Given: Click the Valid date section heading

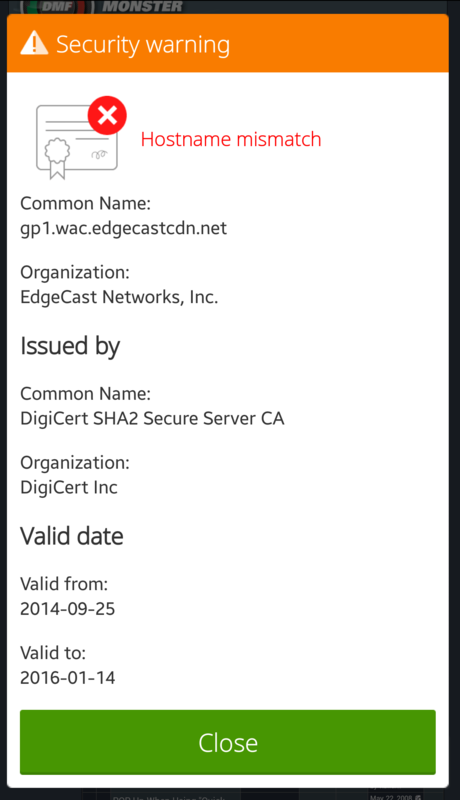Looking at the screenshot, I should click(x=72, y=537).
